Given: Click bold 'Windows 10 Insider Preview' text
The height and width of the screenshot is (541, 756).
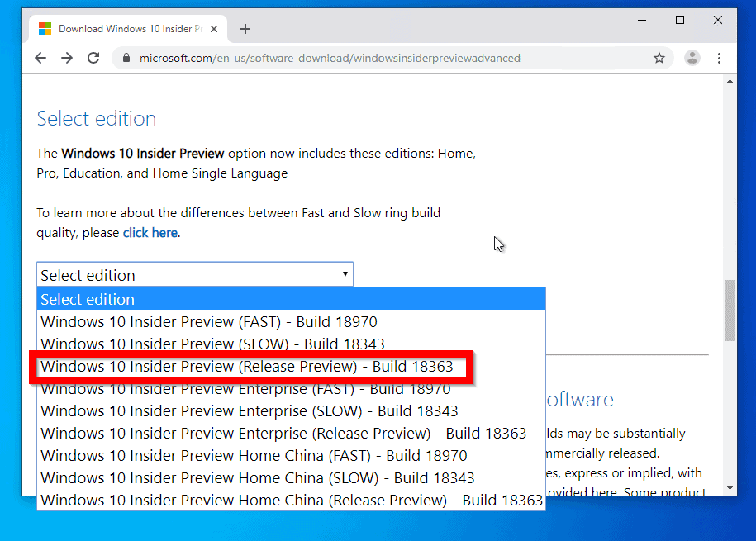Looking at the screenshot, I should click(x=143, y=154).
